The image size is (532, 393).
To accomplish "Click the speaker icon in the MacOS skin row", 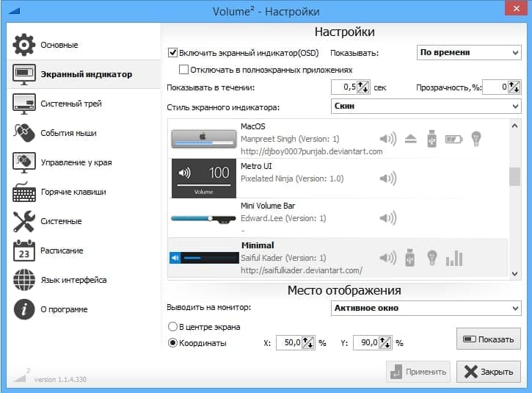I will 387,139.
